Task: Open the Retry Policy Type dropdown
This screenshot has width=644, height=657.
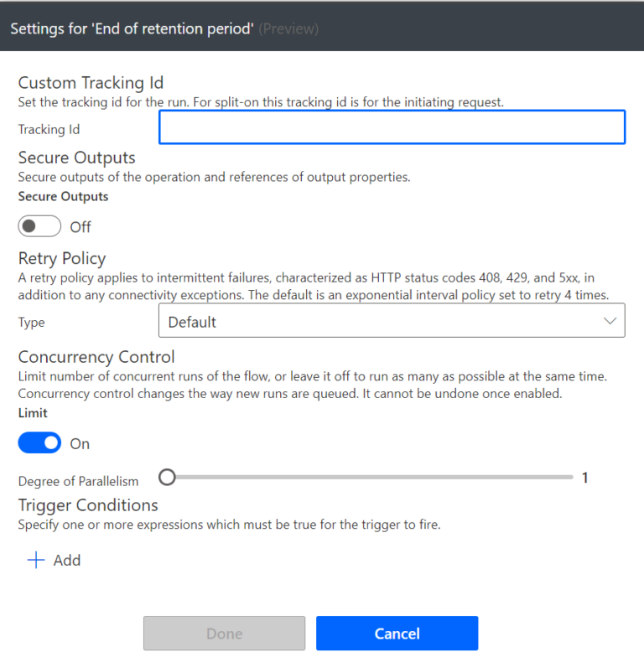Action: pyautogui.click(x=392, y=320)
